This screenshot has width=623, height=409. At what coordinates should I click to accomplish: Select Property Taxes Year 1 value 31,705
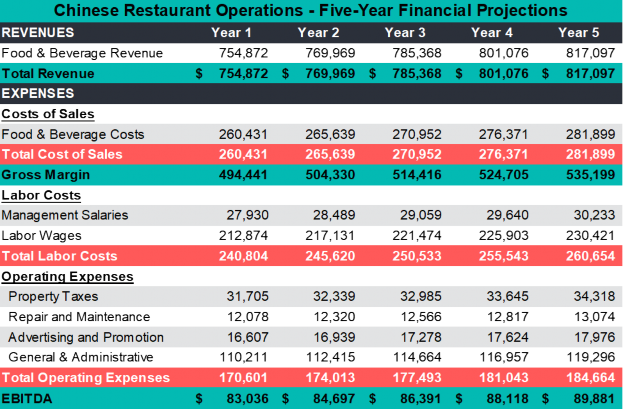pyautogui.click(x=236, y=296)
